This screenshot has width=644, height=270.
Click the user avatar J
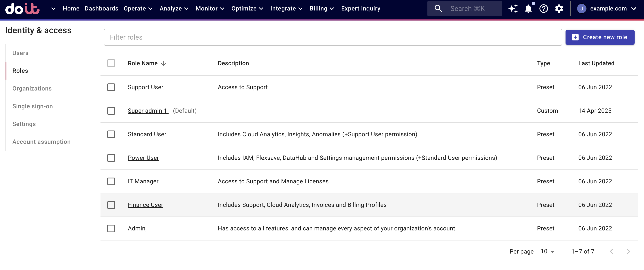coord(582,9)
